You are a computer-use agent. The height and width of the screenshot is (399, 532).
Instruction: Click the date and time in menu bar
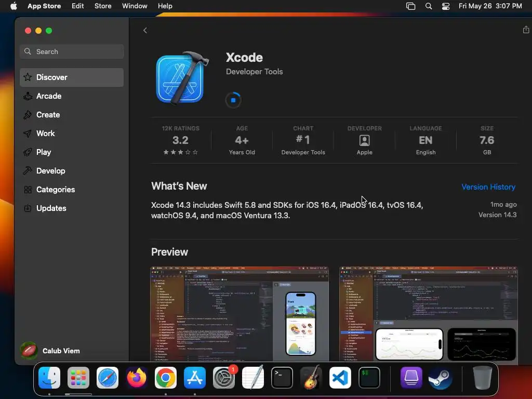coord(490,6)
